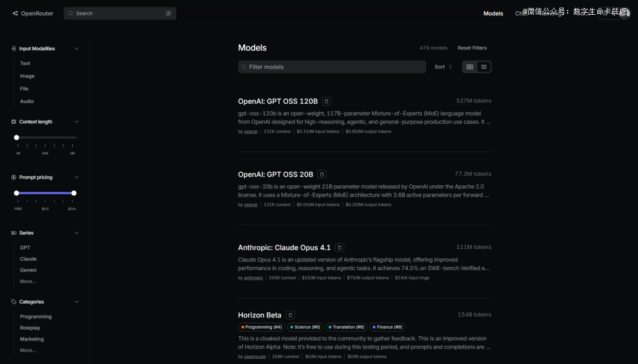Click the Finance (#9) tag on Horizon Beta
638x364 pixels.
[388, 327]
